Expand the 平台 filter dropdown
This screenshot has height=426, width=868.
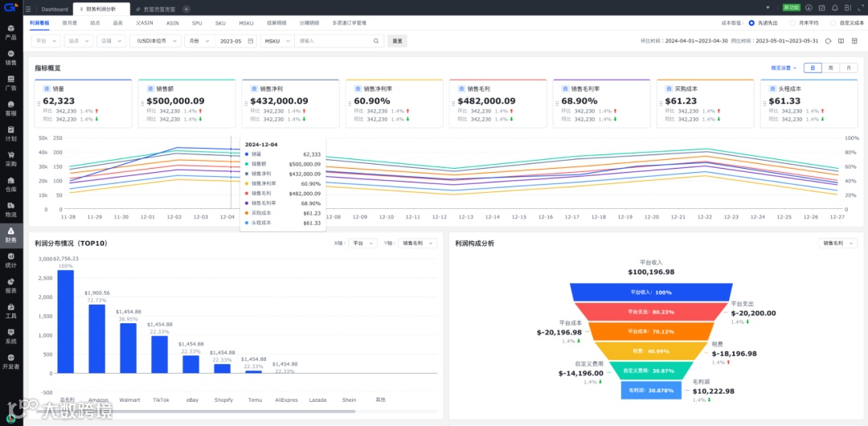[x=47, y=41]
